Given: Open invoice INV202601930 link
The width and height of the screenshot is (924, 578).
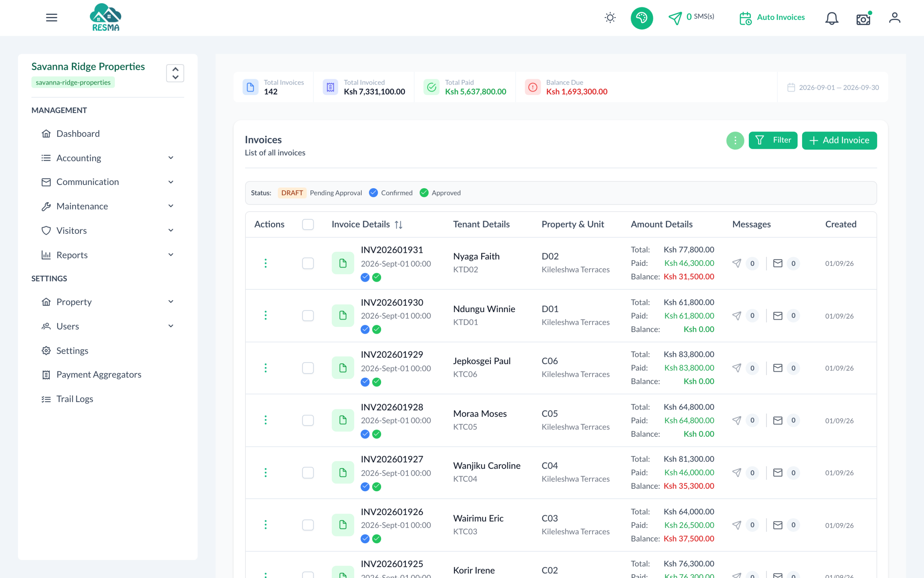Looking at the screenshot, I should [392, 302].
